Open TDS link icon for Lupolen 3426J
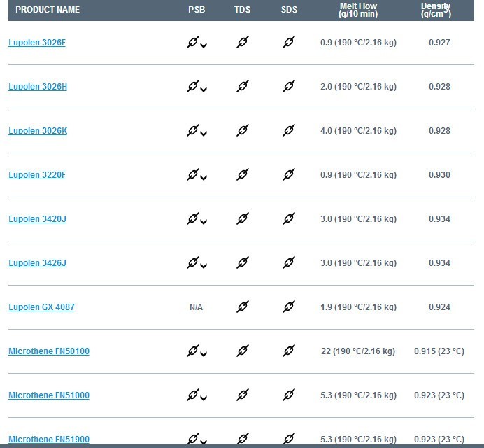The width and height of the screenshot is (484, 448). pos(242,262)
